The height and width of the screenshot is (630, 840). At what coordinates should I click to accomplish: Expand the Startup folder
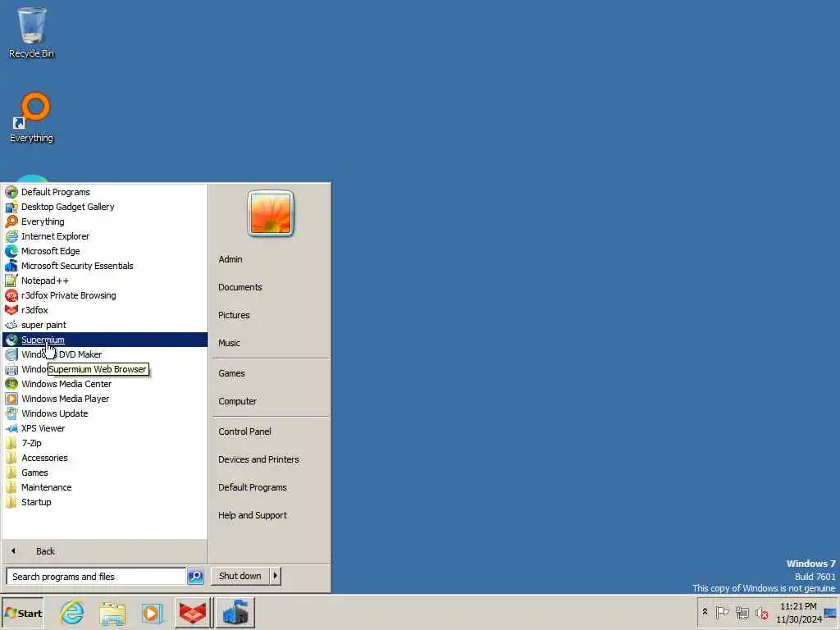tap(104, 502)
